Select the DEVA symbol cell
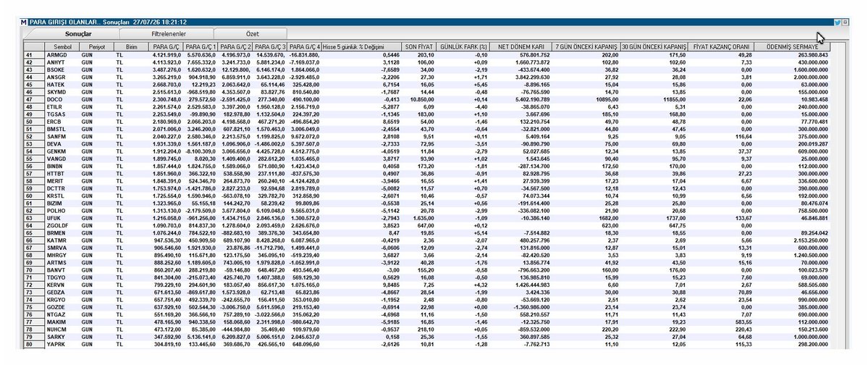Image resolution: width=868 pixels, height=365 pixels. 62,143
